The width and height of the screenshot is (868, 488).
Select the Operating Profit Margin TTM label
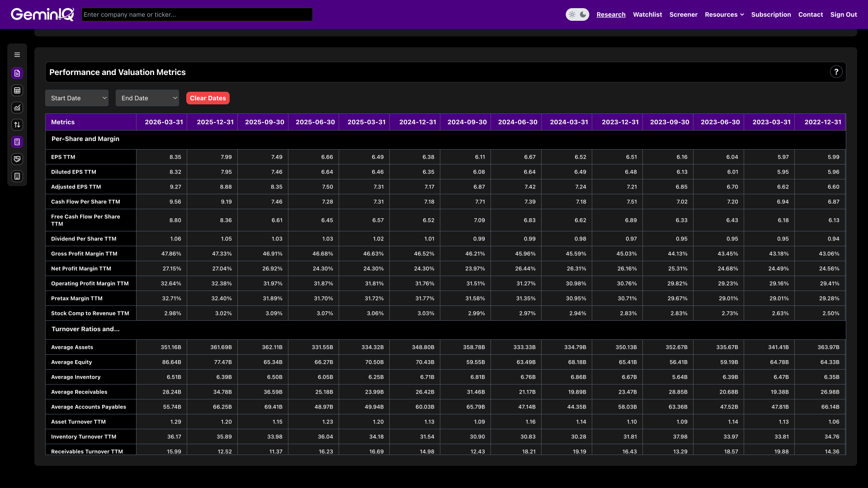point(90,284)
